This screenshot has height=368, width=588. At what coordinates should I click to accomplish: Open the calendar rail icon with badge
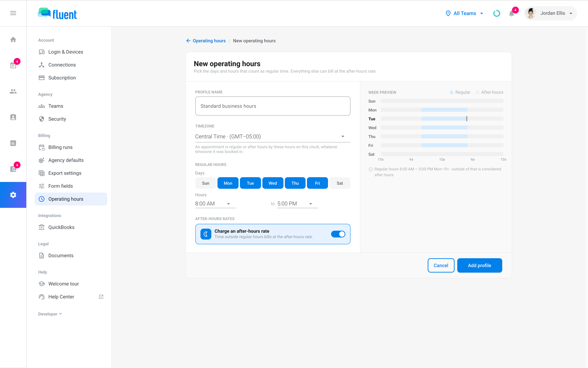click(13, 65)
